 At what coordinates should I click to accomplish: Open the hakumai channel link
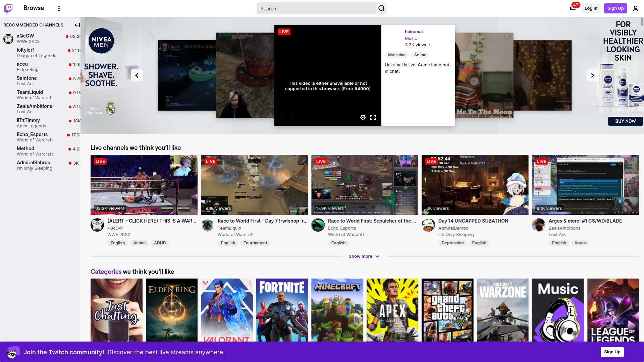click(414, 32)
